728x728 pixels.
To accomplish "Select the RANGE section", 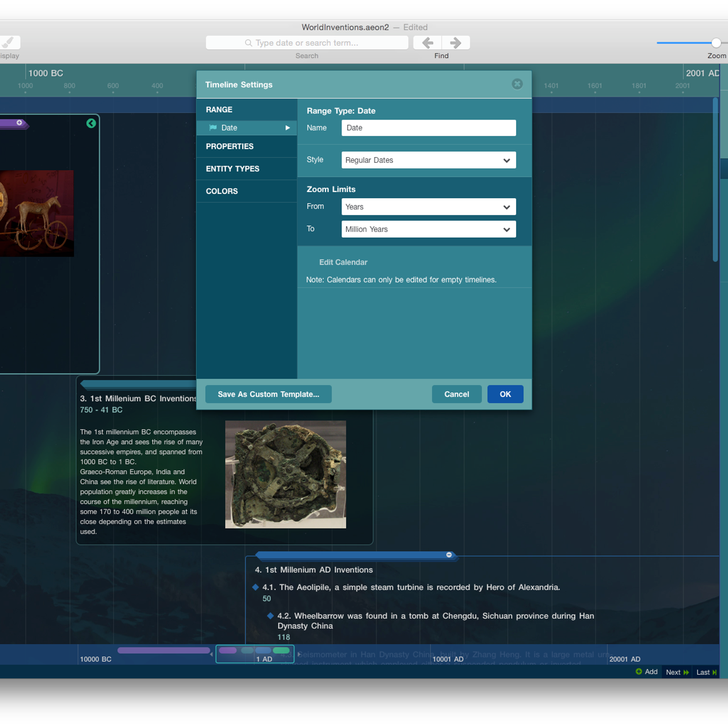I will point(247,110).
